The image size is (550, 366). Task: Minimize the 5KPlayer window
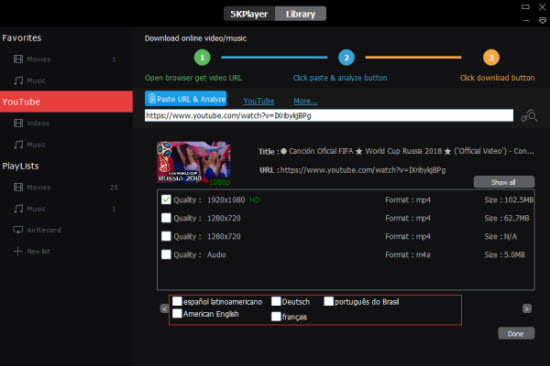point(526,21)
